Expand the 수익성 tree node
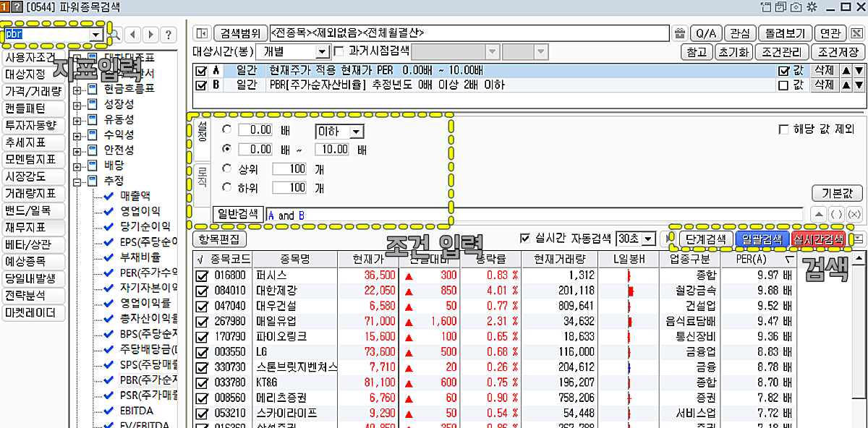 coord(78,135)
